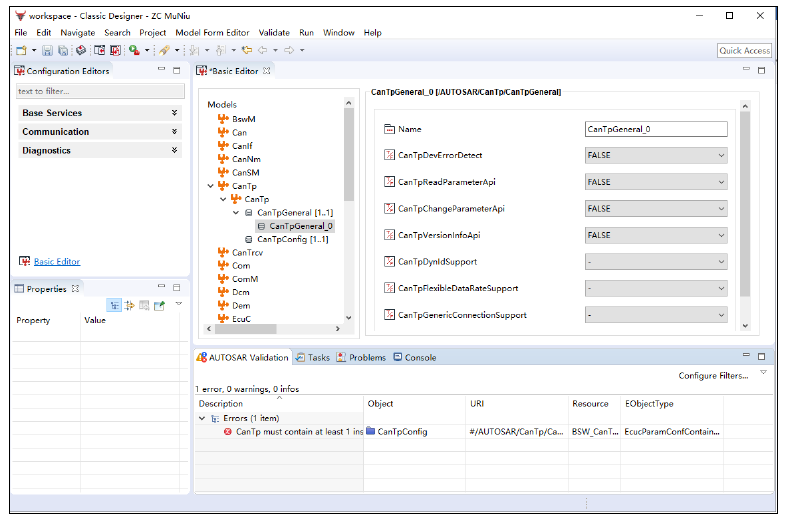785x522 pixels.
Task: Click Configure Filters... button
Action: 713,376
